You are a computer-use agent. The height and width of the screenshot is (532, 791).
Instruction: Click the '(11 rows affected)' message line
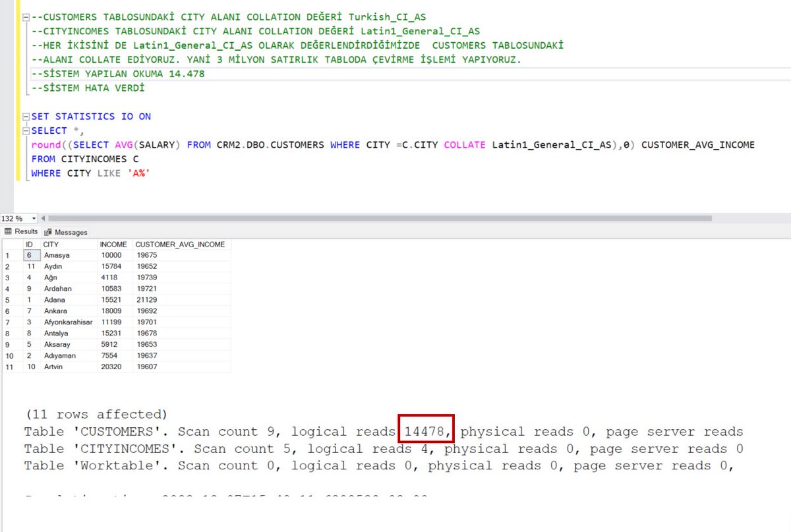(96, 415)
